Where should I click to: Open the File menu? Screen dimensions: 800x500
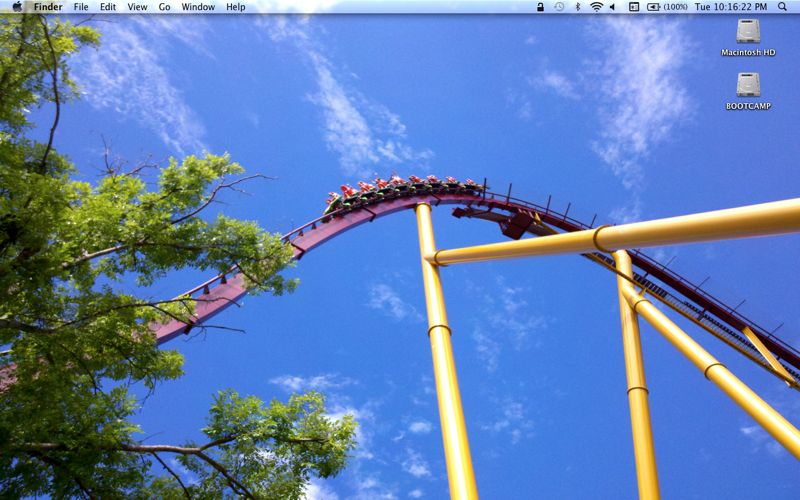(81, 7)
